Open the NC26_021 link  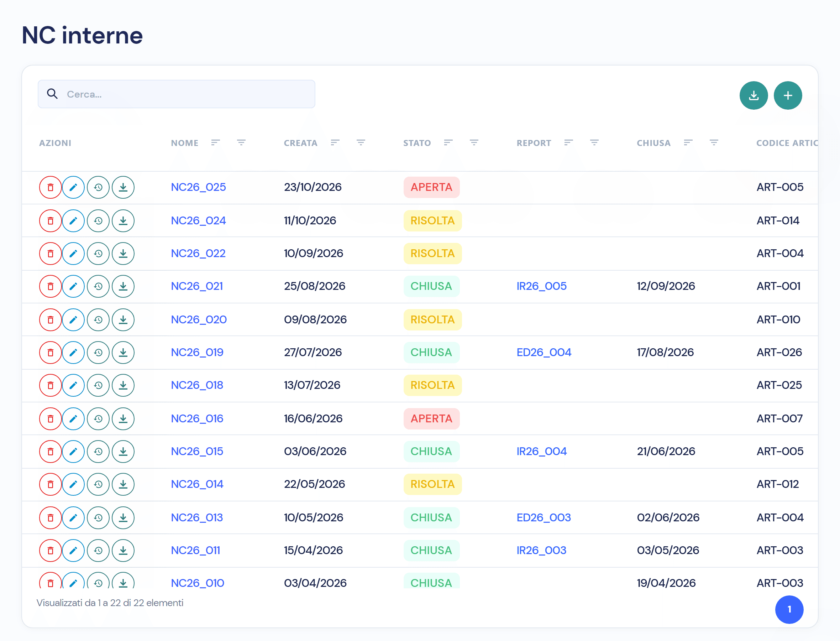(197, 286)
